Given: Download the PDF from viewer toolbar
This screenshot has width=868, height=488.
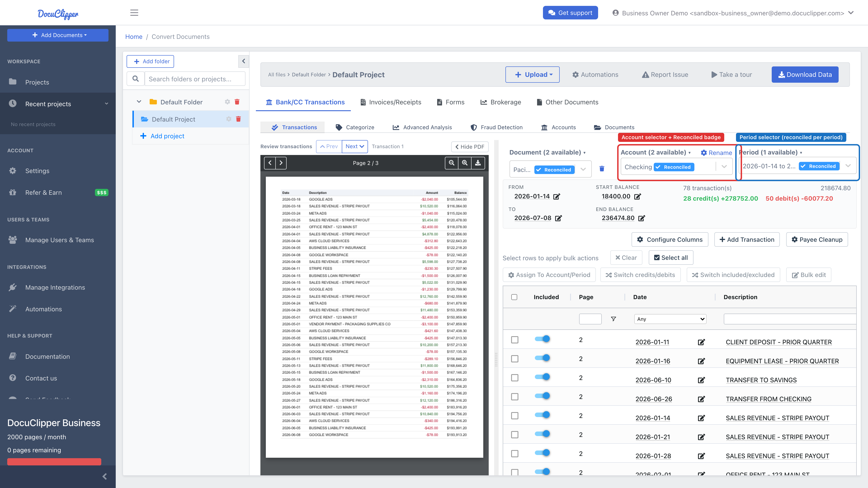Looking at the screenshot, I should (x=478, y=163).
